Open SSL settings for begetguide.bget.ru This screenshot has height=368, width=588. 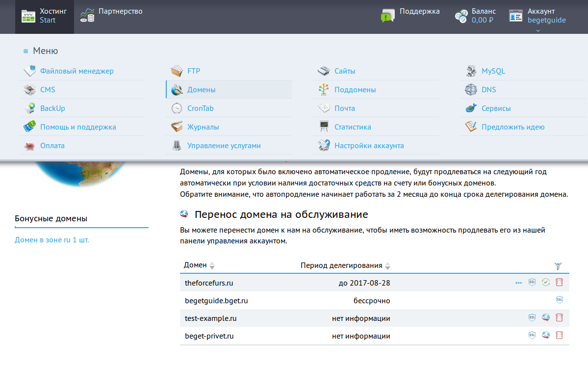559,300
